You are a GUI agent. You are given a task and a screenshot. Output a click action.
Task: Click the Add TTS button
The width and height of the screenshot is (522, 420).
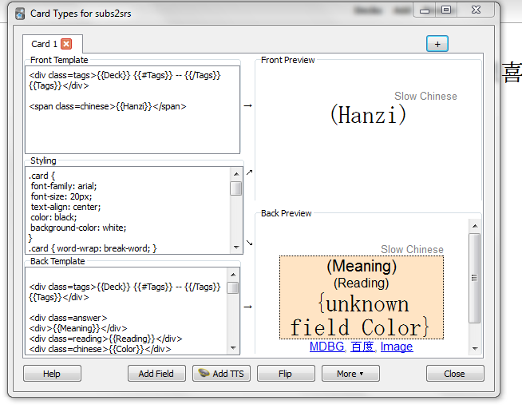(x=221, y=374)
